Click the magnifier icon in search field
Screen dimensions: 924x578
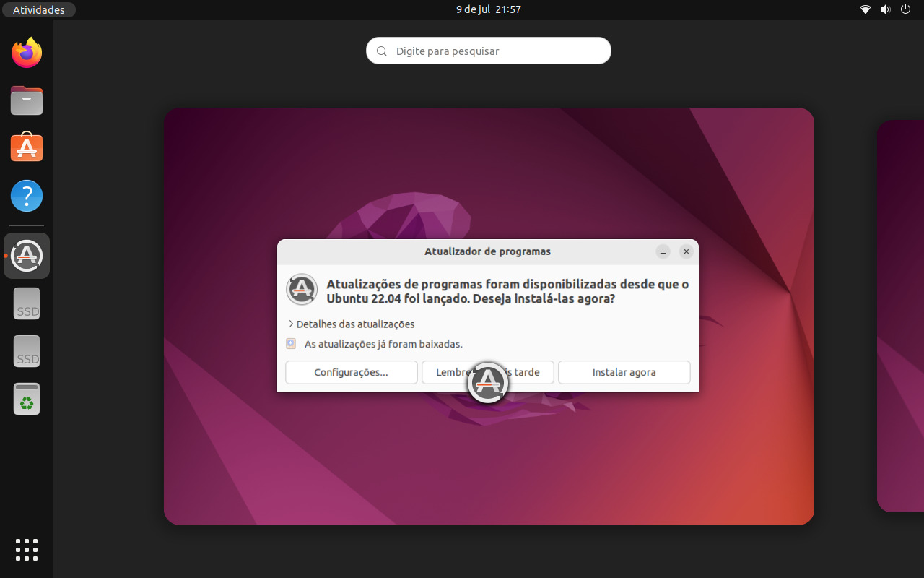(x=381, y=51)
